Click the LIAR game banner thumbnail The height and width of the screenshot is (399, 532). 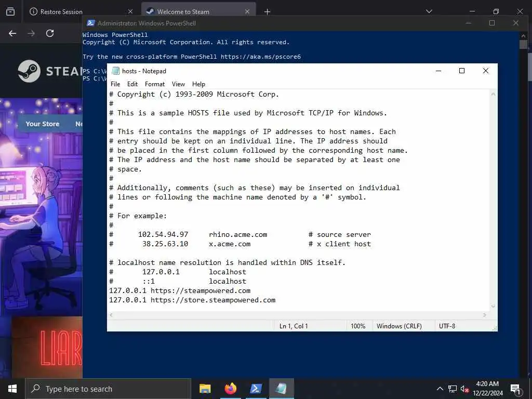tap(47, 348)
